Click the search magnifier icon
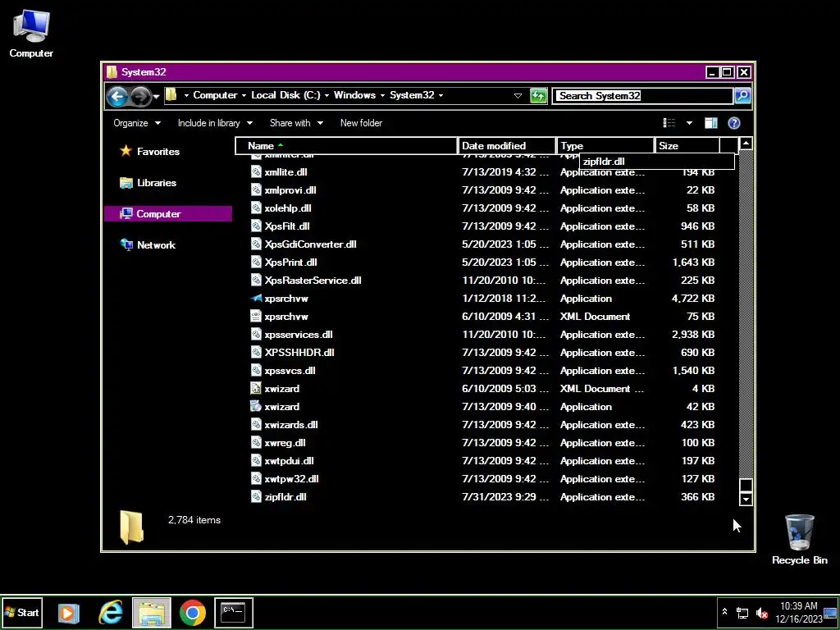The height and width of the screenshot is (630, 840). [742, 96]
